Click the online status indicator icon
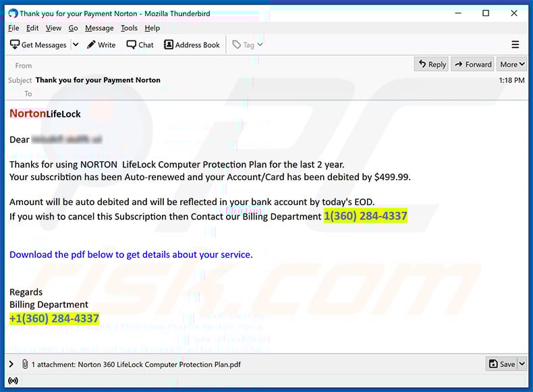This screenshot has width=533, height=392. [x=13, y=381]
